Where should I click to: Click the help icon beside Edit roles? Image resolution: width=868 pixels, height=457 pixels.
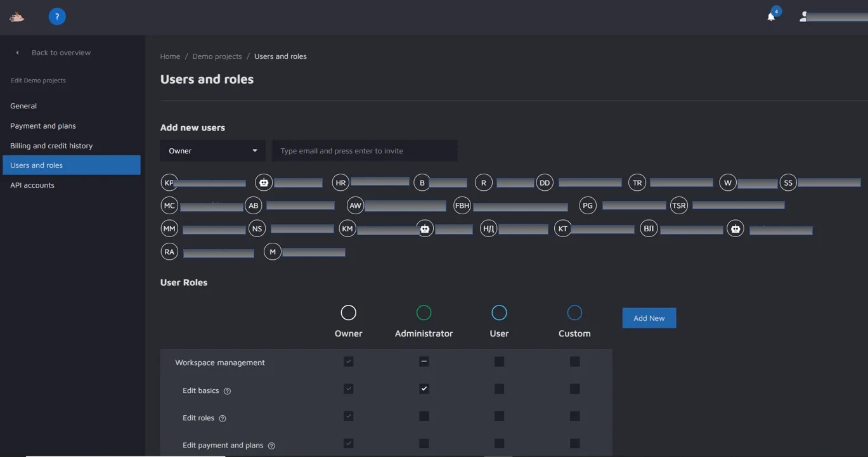pyautogui.click(x=223, y=418)
